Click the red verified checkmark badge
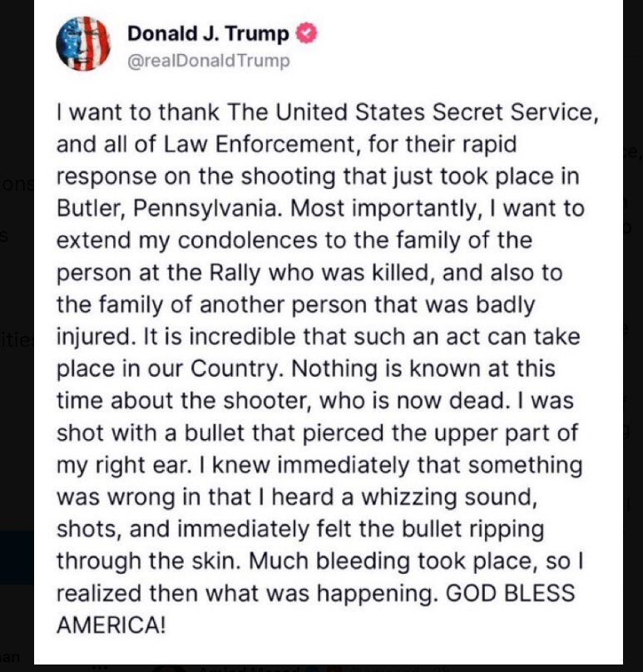Image resolution: width=643 pixels, height=672 pixels. click(x=307, y=34)
